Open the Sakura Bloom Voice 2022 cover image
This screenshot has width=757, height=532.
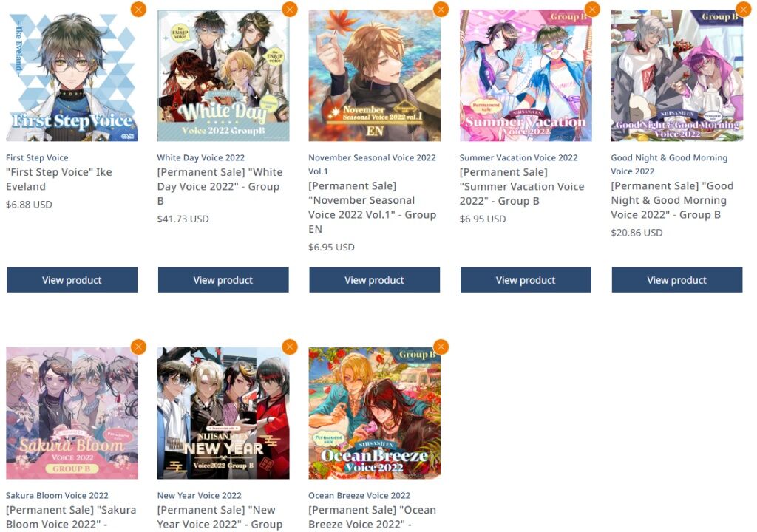pos(72,413)
